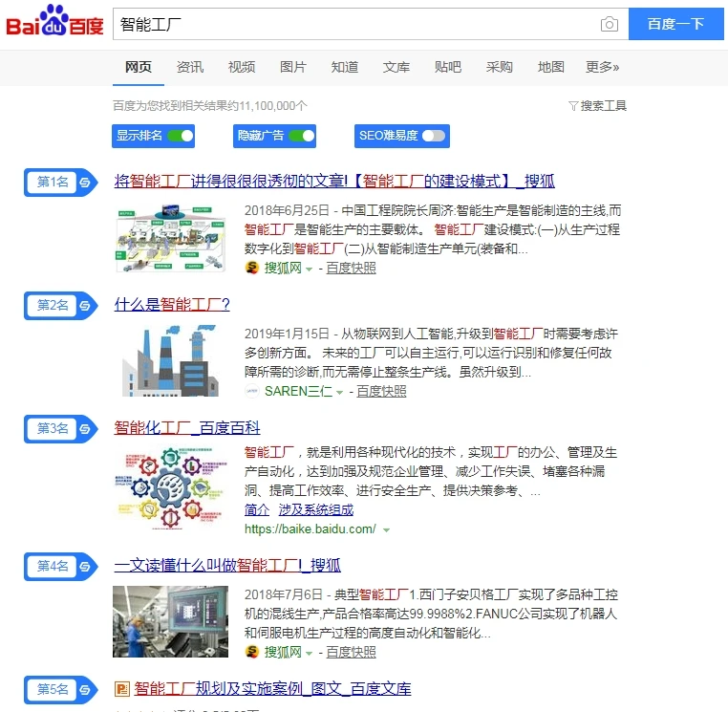Open 百度快照 for SAREN result
728x712 pixels.
click(x=381, y=391)
